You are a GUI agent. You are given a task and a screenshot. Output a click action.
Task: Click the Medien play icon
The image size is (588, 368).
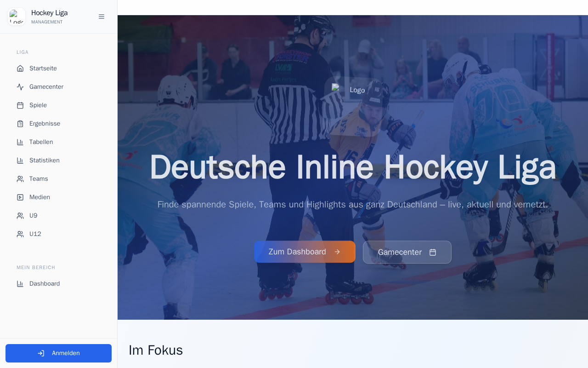[20, 197]
